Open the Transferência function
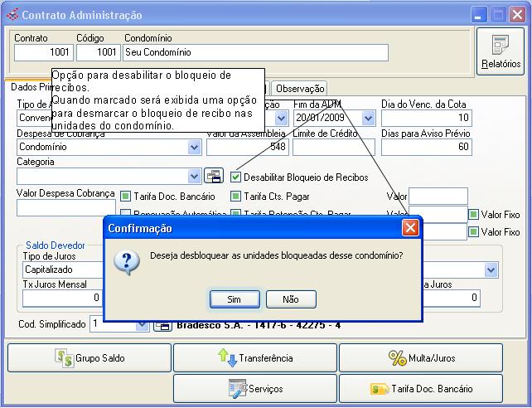The width and height of the screenshot is (532, 408). 254,358
